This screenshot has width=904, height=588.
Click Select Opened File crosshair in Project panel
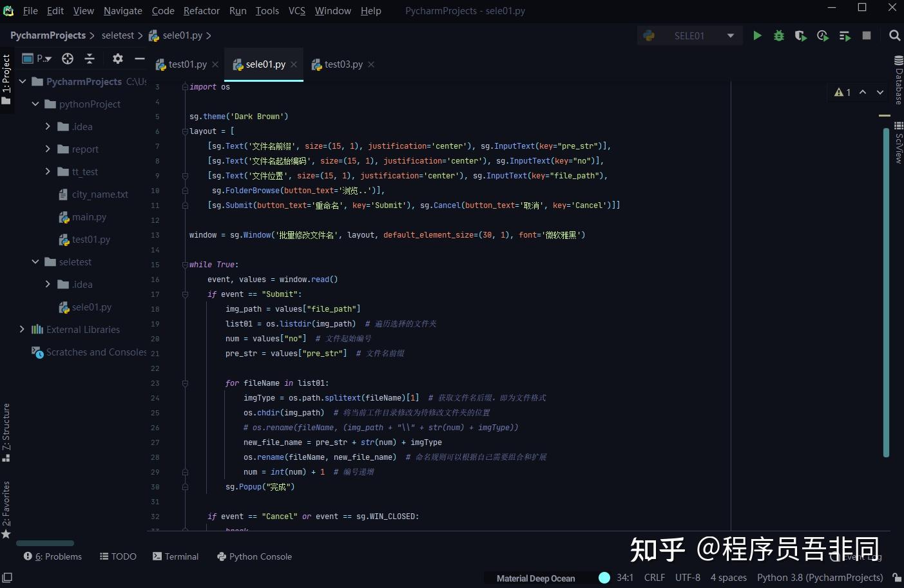click(67, 59)
